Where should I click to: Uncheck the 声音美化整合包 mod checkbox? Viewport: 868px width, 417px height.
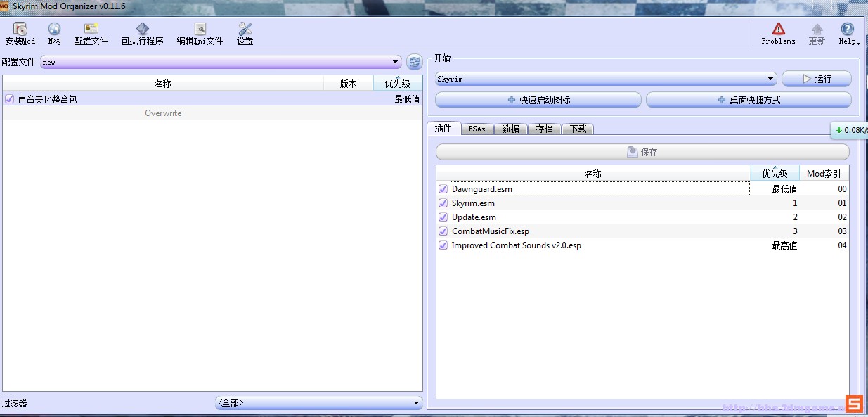(x=9, y=99)
